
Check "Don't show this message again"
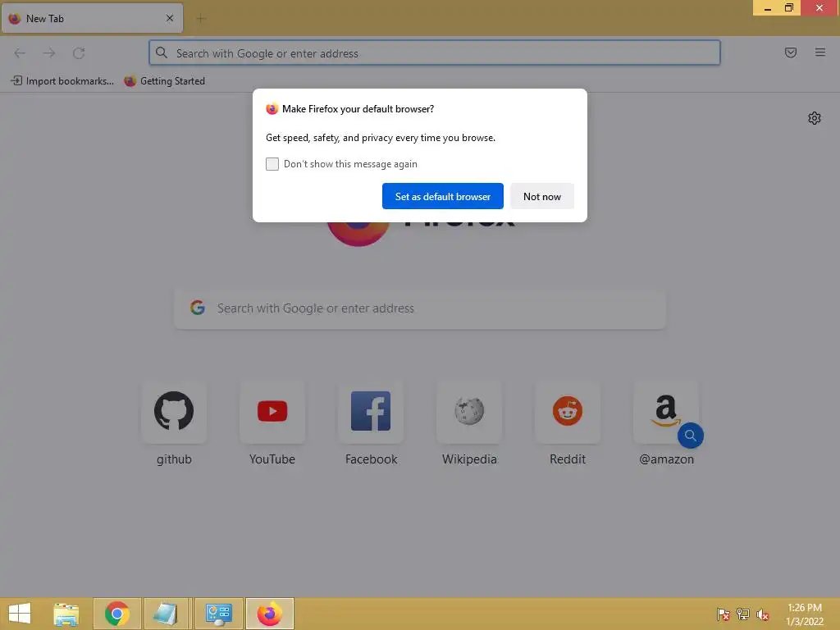(x=272, y=164)
